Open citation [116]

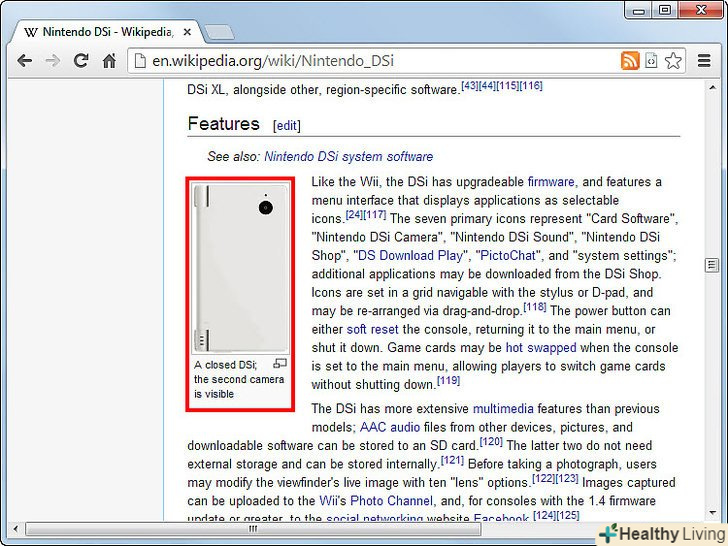click(531, 86)
